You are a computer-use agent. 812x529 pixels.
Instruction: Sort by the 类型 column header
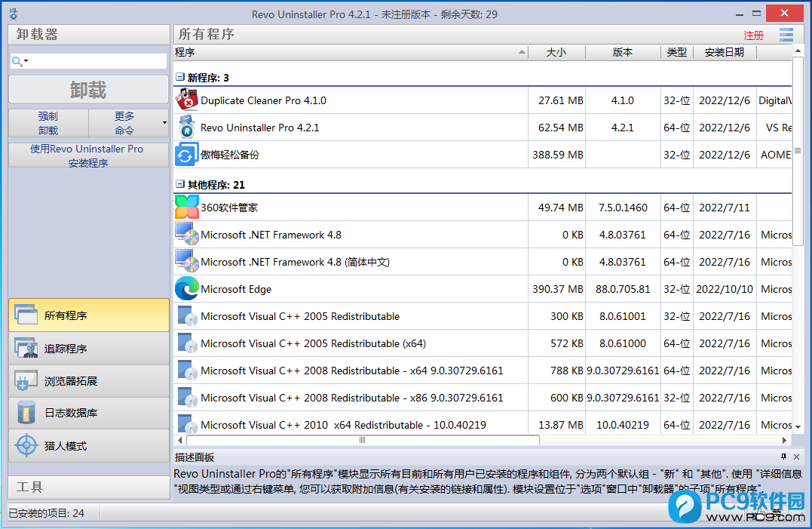[x=677, y=52]
